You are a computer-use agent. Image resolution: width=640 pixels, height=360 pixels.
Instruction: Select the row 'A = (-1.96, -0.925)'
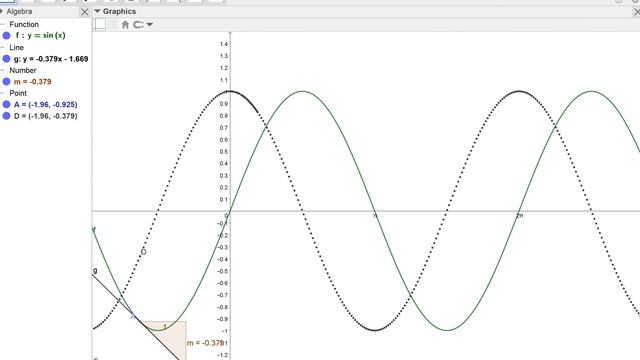(46, 104)
